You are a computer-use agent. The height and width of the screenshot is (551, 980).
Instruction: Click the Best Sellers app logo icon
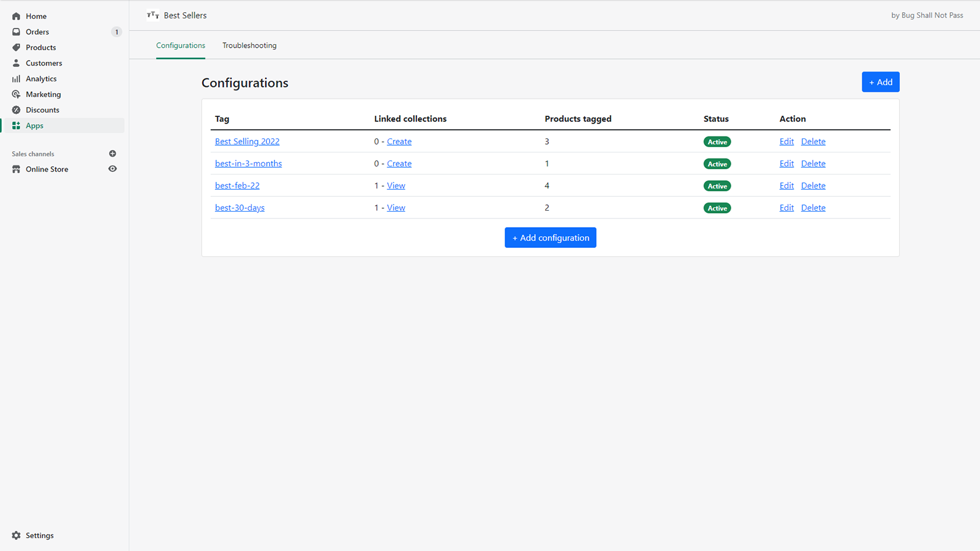pyautogui.click(x=153, y=15)
